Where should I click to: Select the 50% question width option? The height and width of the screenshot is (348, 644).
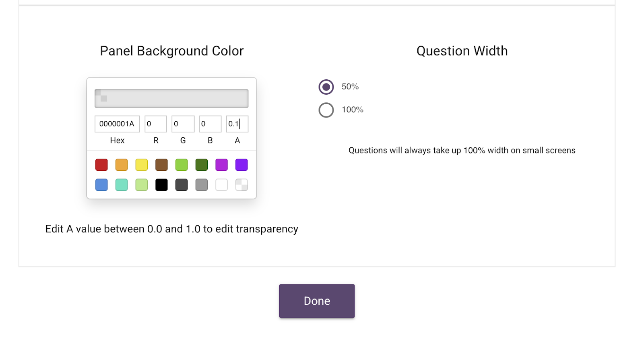click(326, 87)
